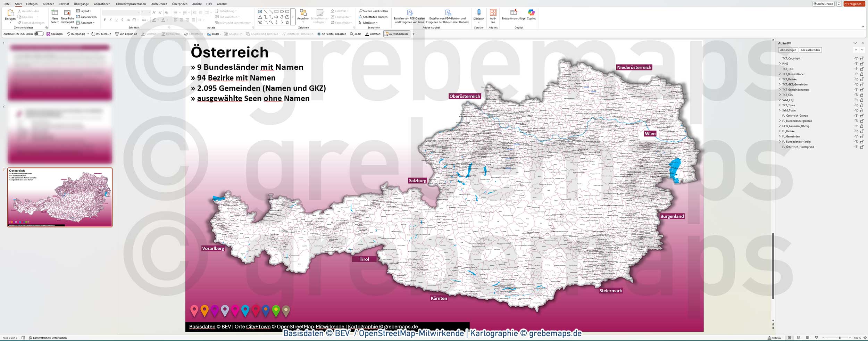Expand the PINS group in Auswahl pane
The width and height of the screenshot is (868, 341).
(x=780, y=64)
